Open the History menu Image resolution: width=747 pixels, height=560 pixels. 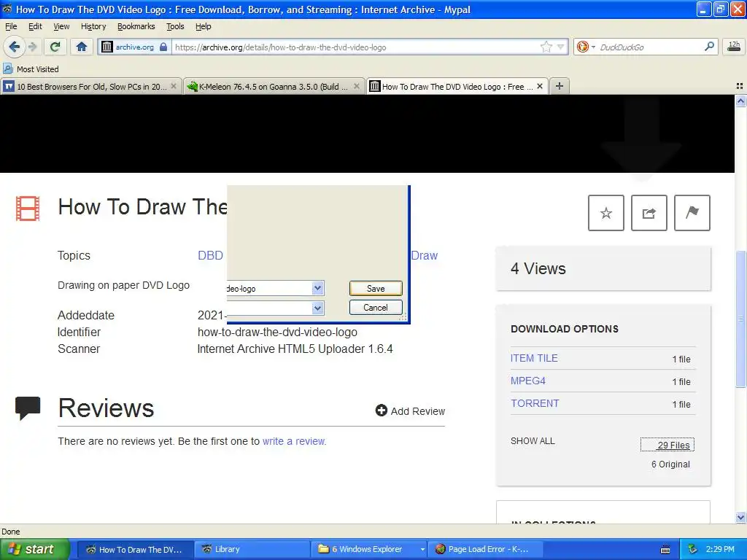[x=93, y=26]
